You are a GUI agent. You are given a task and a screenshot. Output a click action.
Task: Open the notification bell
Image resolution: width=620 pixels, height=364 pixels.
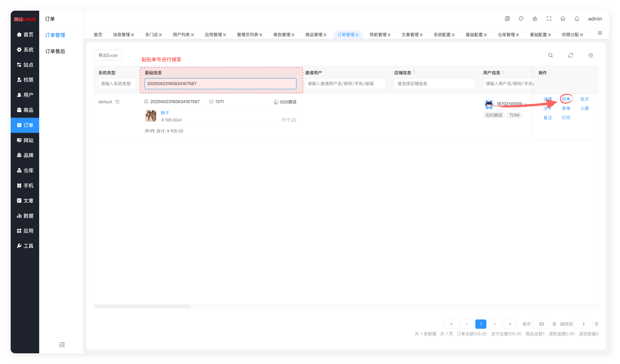click(577, 19)
